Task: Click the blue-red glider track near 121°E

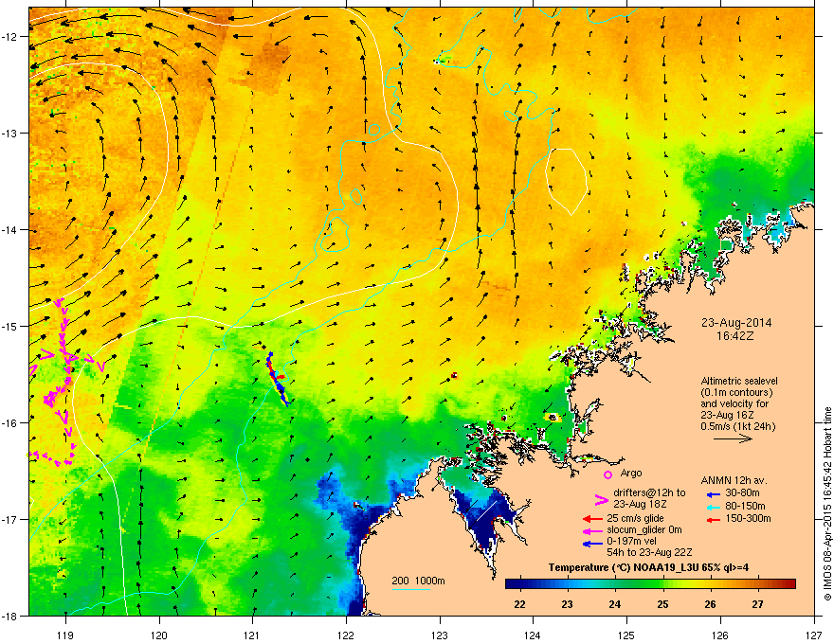Action: click(277, 378)
